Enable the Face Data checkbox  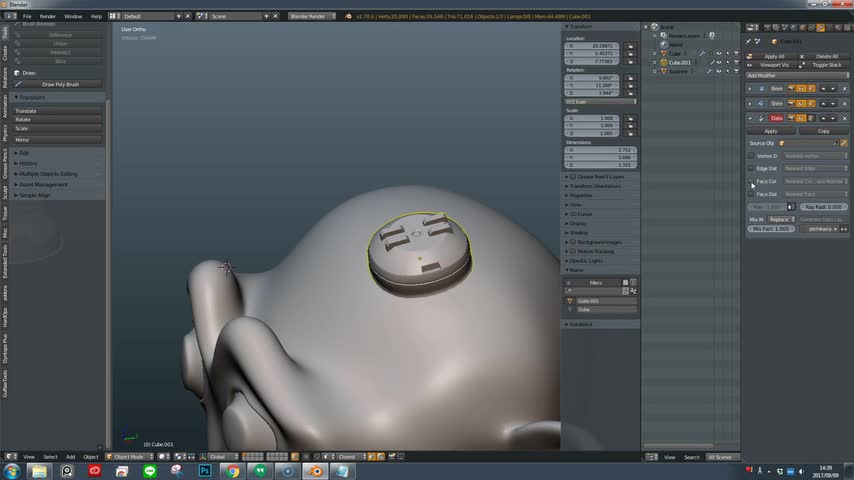[x=751, y=194]
